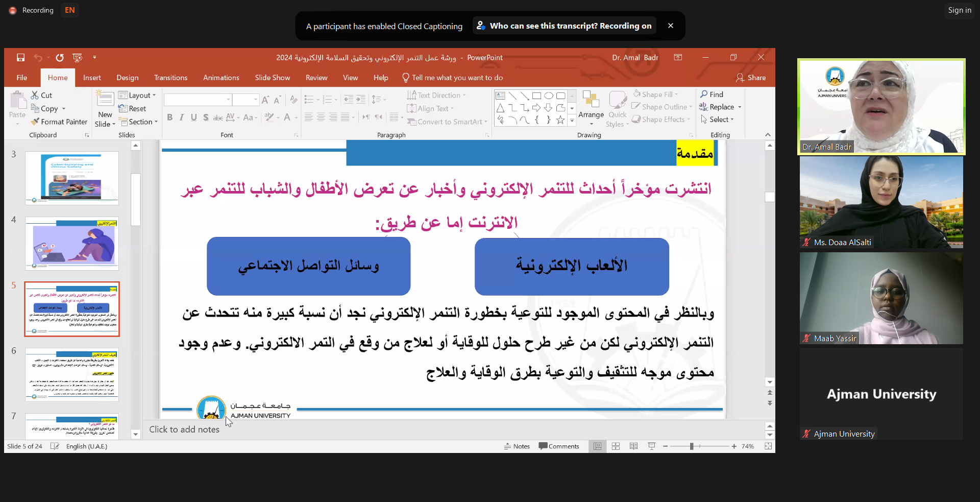
Task: Select the Format Painter tool
Action: [59, 122]
